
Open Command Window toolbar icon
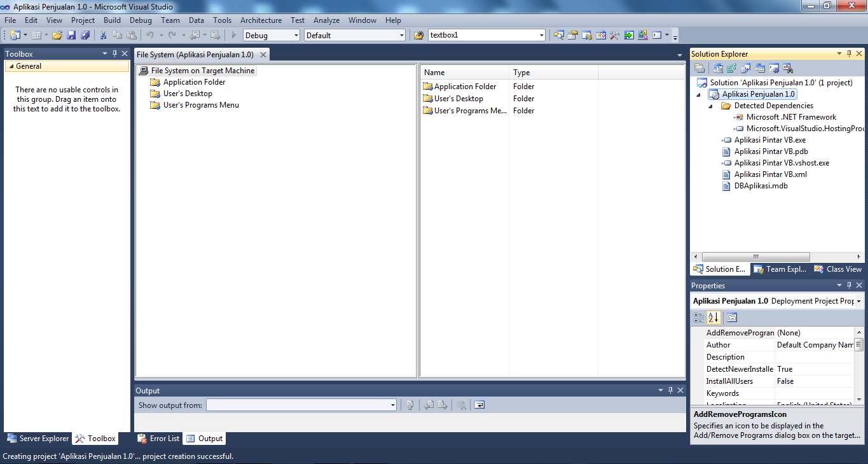[657, 36]
